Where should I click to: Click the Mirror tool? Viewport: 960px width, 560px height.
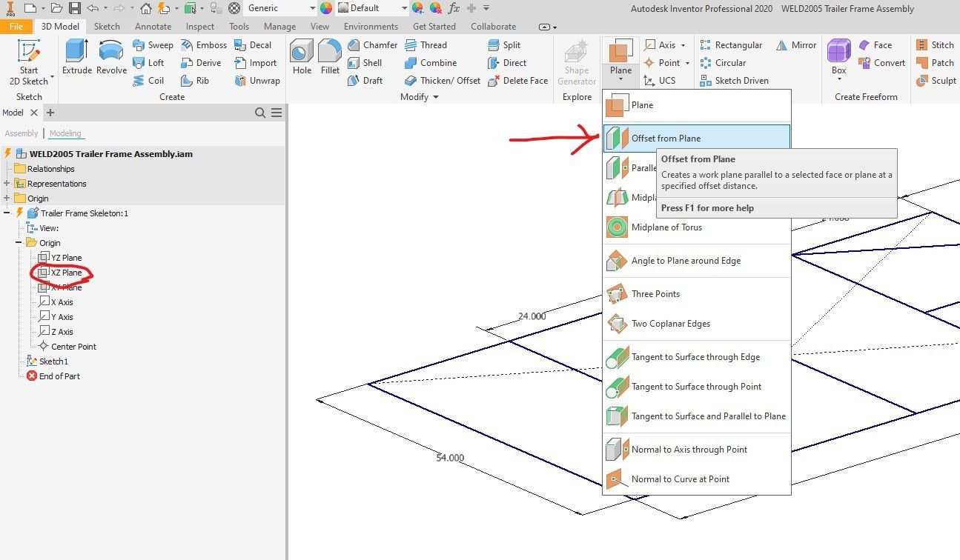(795, 45)
